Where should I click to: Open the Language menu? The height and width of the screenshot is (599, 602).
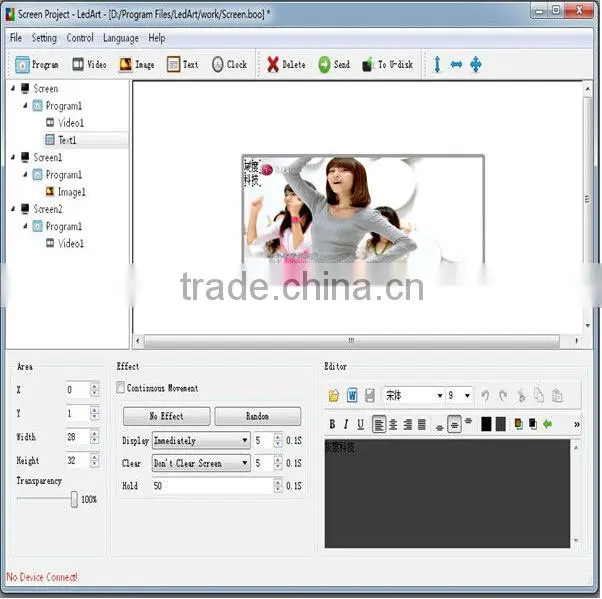click(x=121, y=38)
